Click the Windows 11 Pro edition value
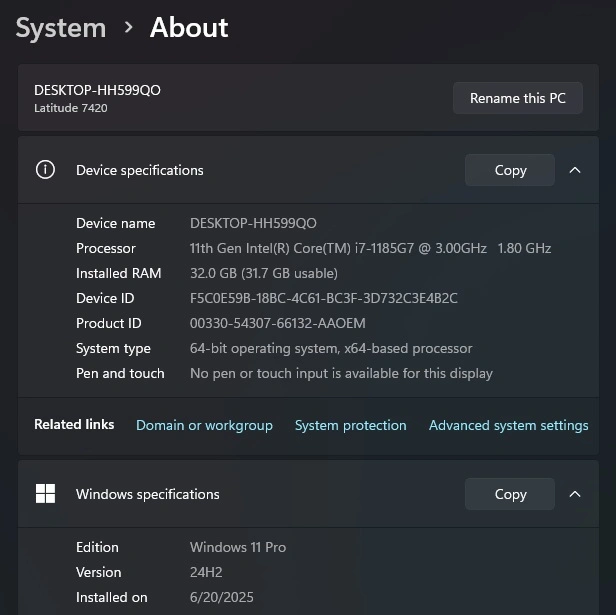The image size is (616, 615). pyautogui.click(x=238, y=547)
